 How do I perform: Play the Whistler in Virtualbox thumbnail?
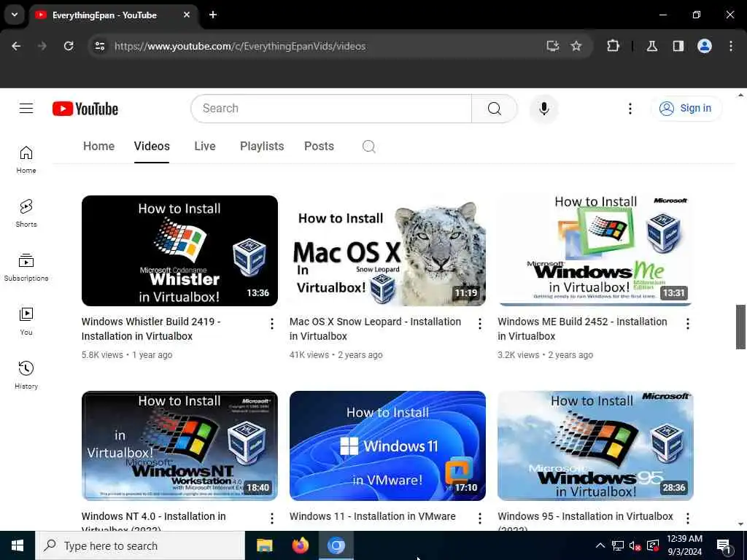[x=179, y=251]
